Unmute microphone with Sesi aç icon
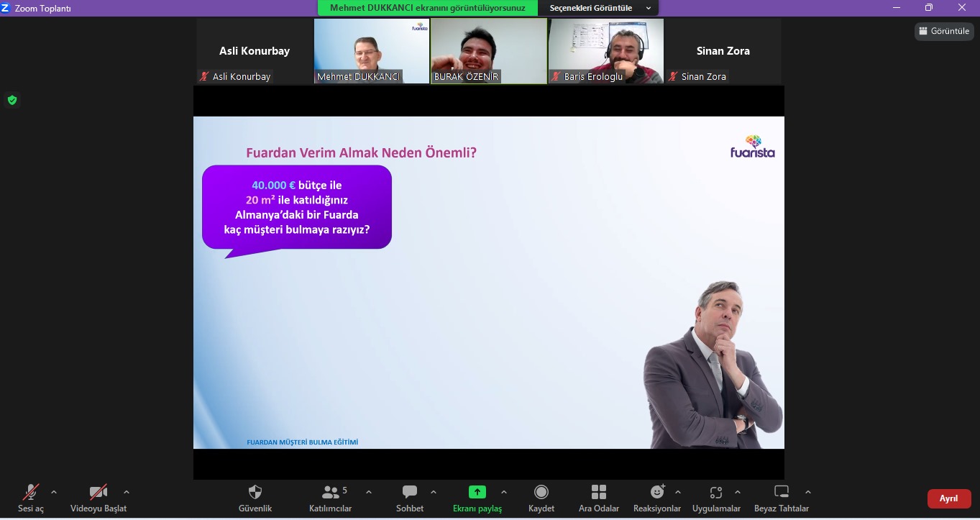The width and height of the screenshot is (980, 520). pos(30,493)
